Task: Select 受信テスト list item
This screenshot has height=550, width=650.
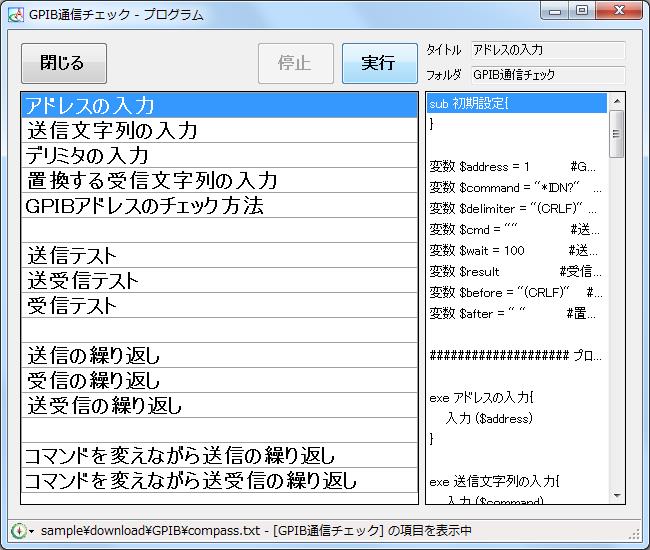Action: [219, 305]
